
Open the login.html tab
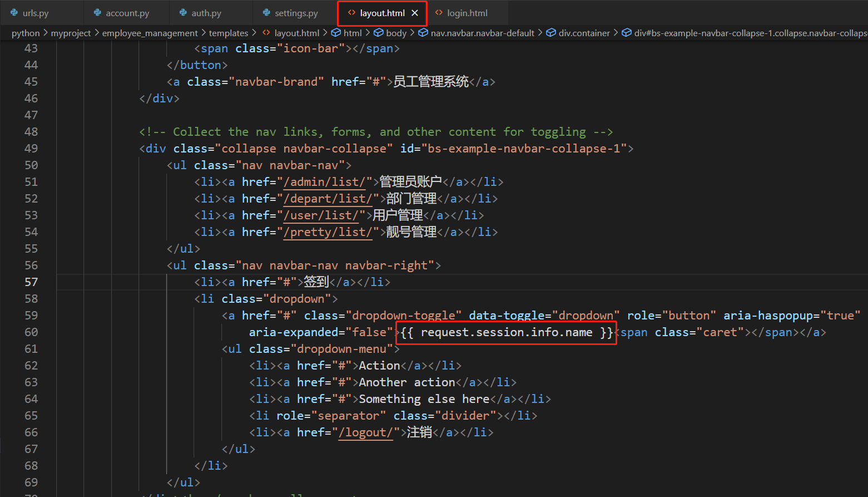(x=467, y=13)
